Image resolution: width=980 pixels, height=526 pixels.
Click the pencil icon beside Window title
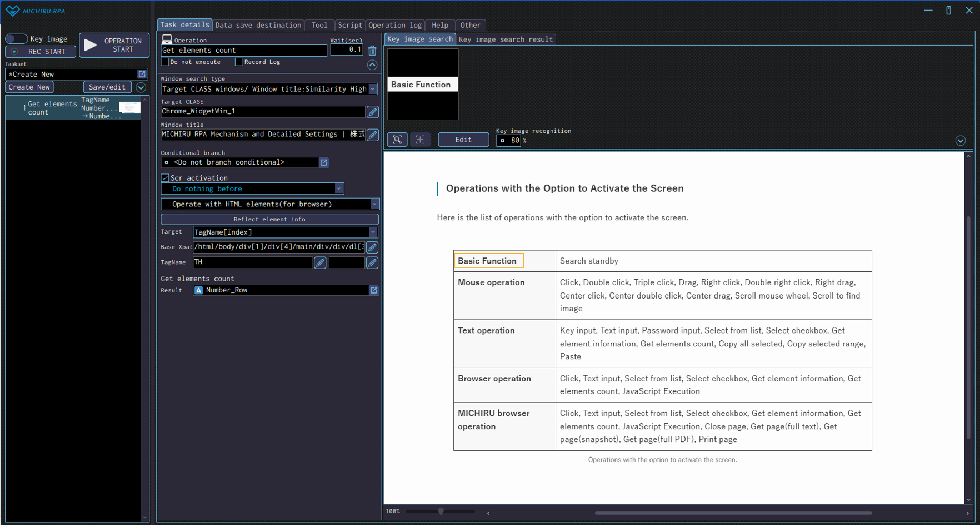tap(373, 135)
